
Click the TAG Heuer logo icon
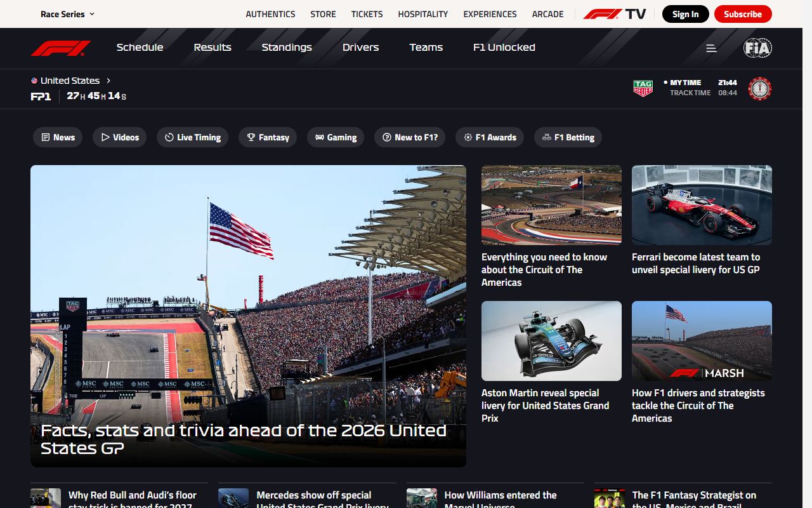[643, 88]
